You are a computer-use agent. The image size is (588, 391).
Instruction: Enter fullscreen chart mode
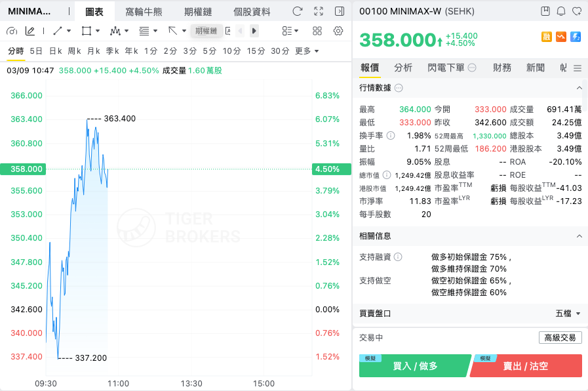[x=319, y=11]
